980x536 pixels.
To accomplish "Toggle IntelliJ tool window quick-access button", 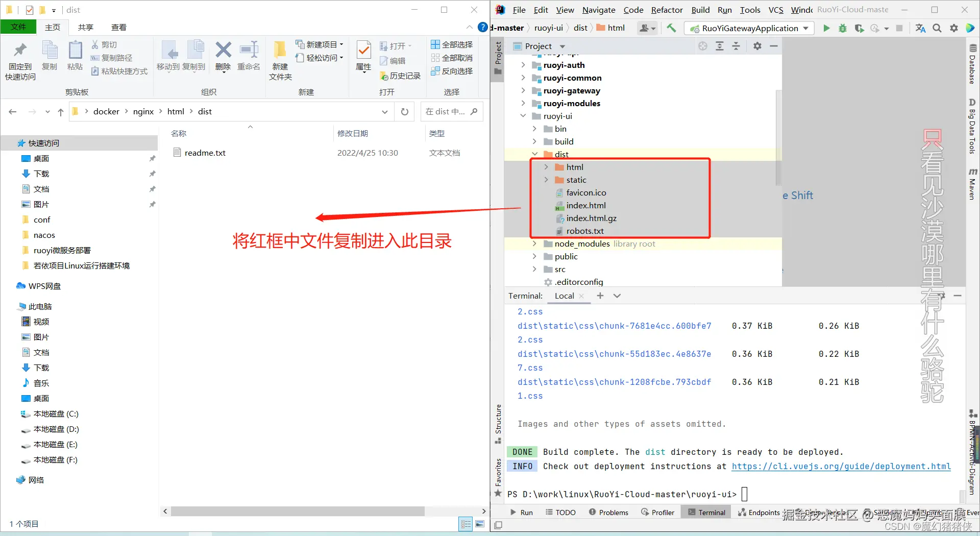I will click(x=499, y=525).
